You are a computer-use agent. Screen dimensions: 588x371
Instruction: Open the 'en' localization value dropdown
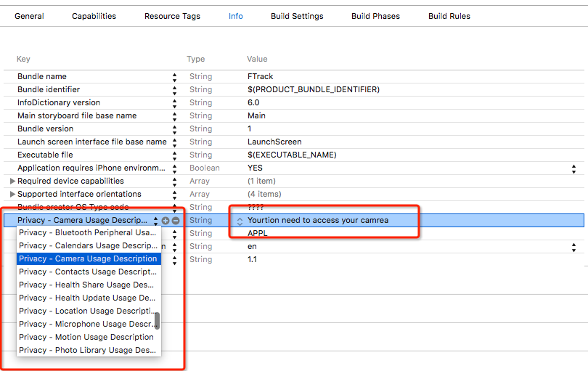(574, 247)
